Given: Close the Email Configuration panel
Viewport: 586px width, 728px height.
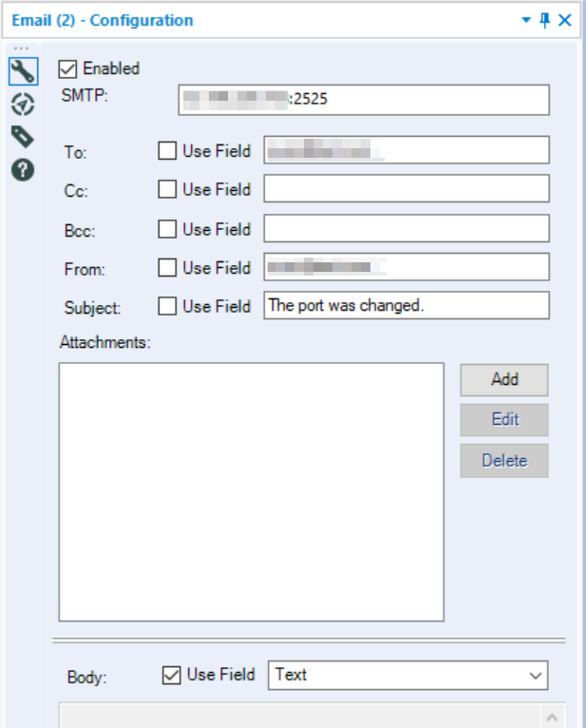Looking at the screenshot, I should [565, 20].
